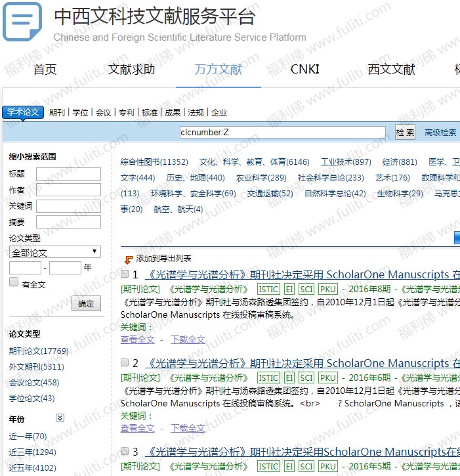The height and width of the screenshot is (476, 460).
Task: Click the 摘要 input field
Action: pos(69,222)
